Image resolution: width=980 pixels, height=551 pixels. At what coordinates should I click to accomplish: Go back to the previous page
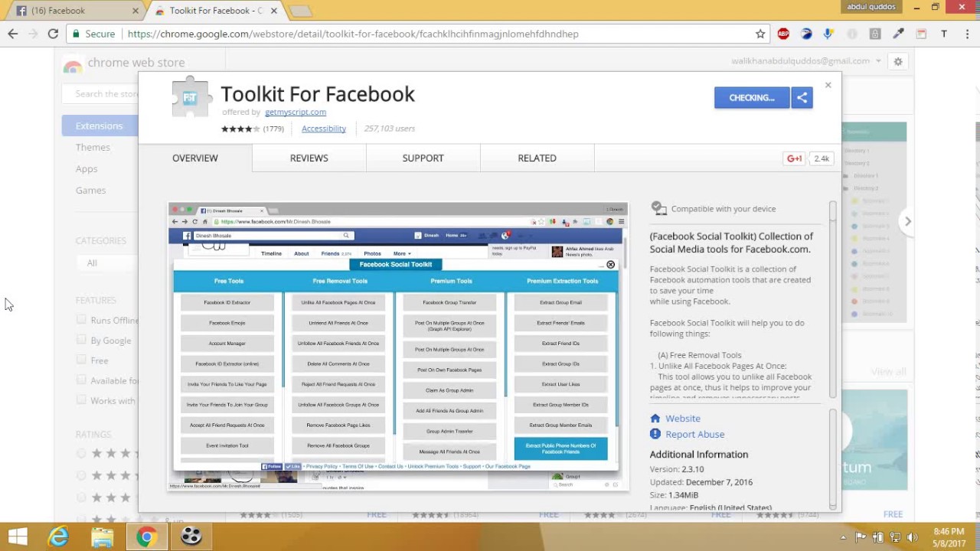click(13, 34)
